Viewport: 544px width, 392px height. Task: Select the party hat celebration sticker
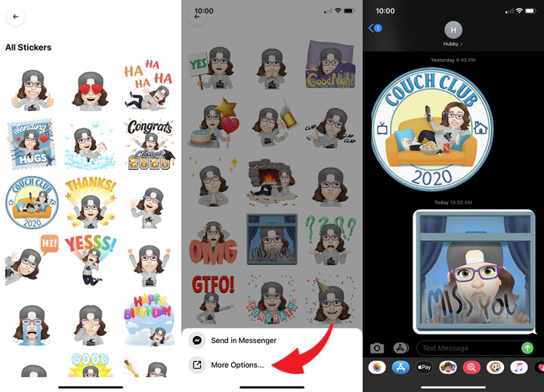coord(331,300)
